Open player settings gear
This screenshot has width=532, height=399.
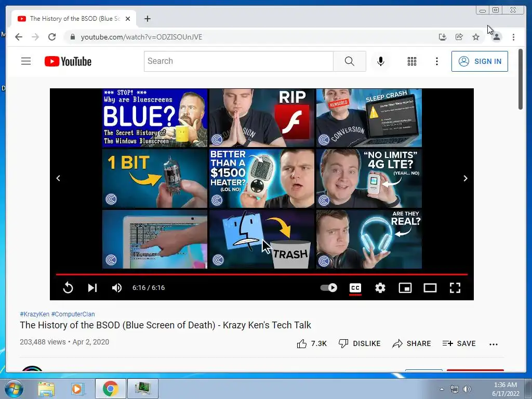(x=380, y=288)
